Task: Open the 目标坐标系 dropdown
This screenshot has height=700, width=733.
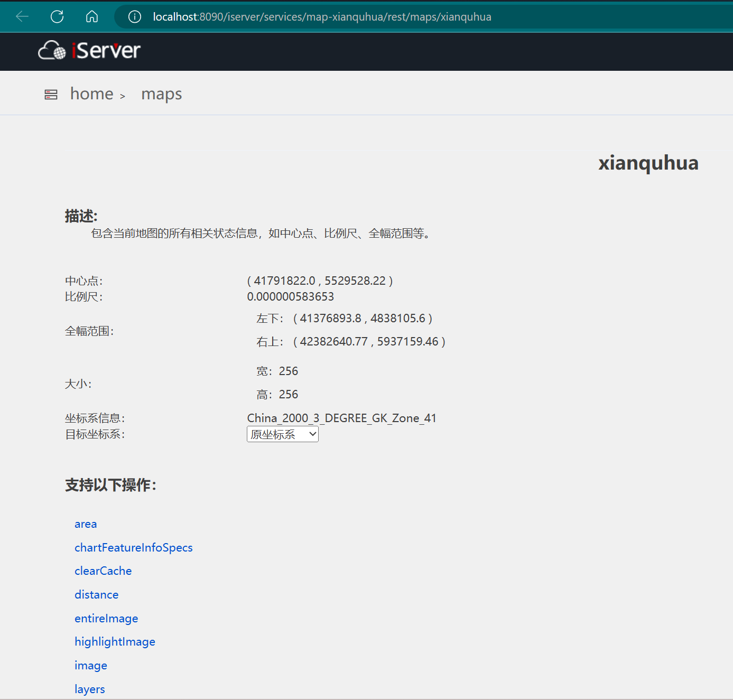Action: coord(282,434)
